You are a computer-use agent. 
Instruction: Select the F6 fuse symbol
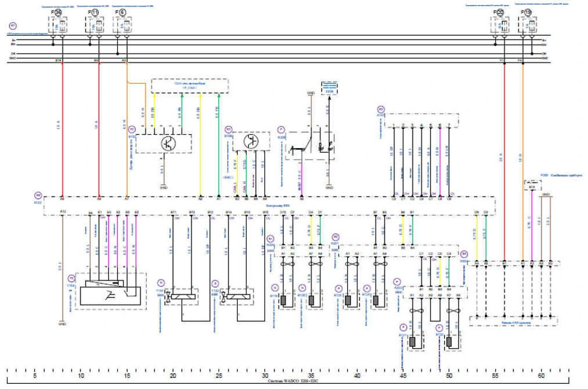(122, 24)
